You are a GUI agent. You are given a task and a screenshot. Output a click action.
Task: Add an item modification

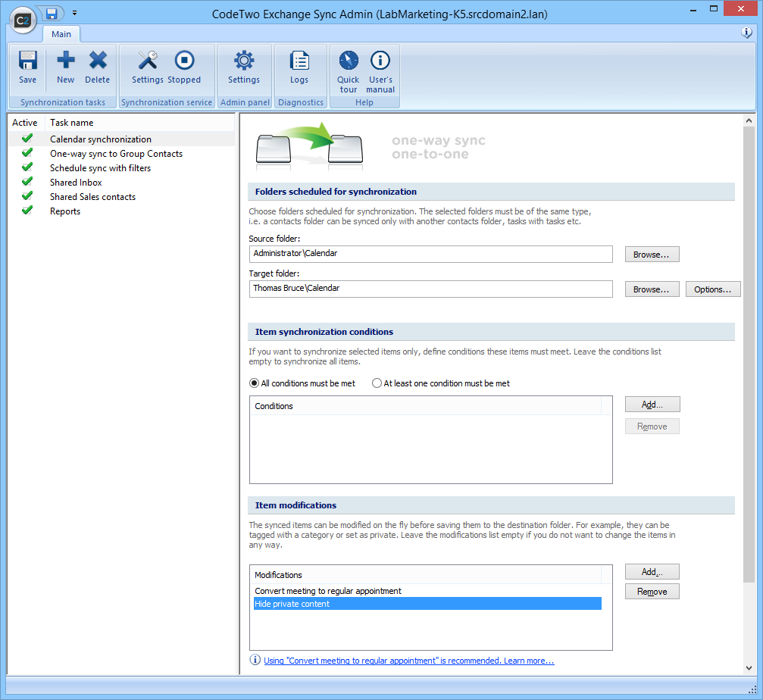(652, 571)
